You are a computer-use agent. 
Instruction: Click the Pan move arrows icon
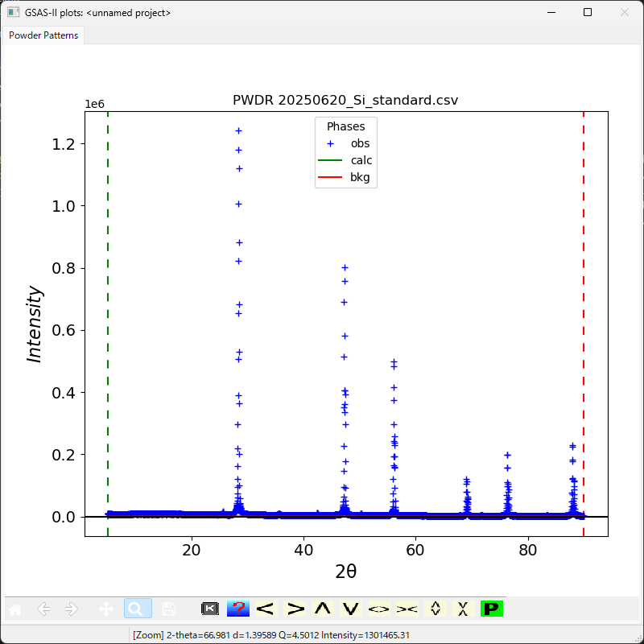[105, 609]
